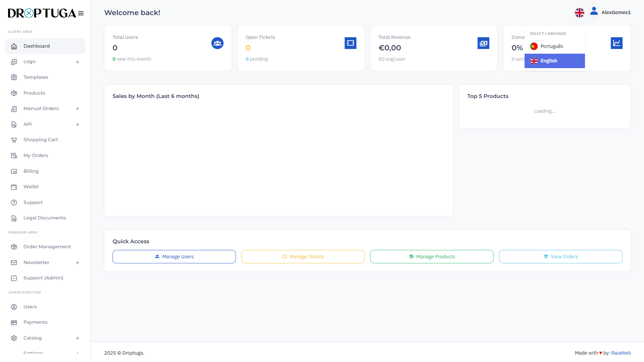The image size is (644, 362).
Task: Click the Wallet icon
Action: tap(14, 187)
